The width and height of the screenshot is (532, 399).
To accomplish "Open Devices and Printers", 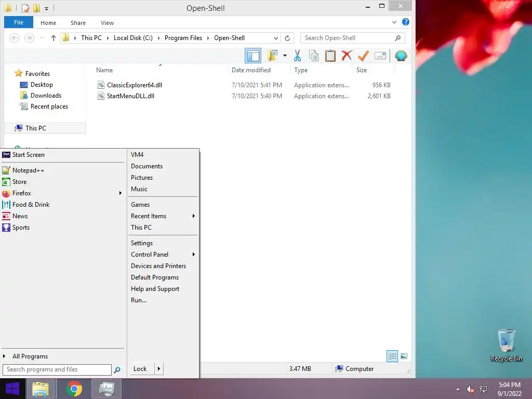I will [x=163, y=266].
